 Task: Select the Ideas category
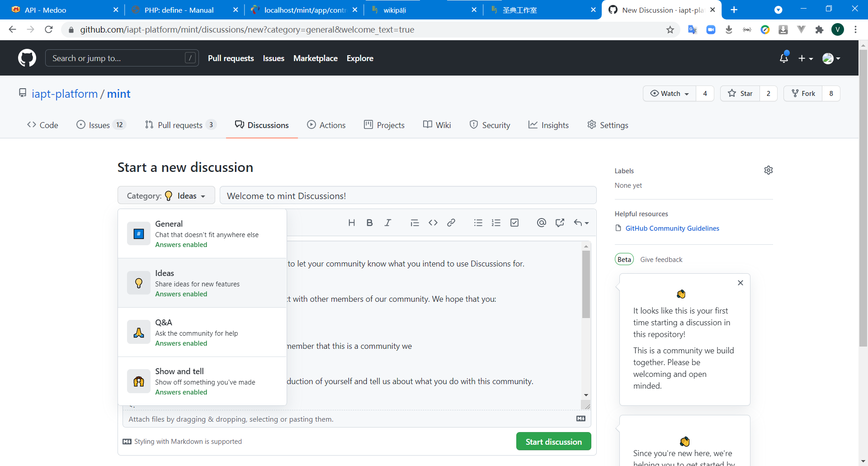202,283
